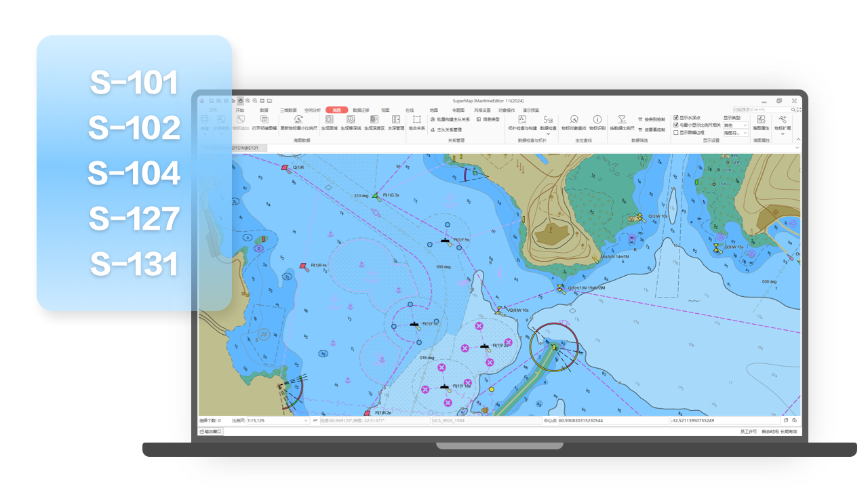
Task: Open the 数据迁移 tab
Action: [x=361, y=110]
